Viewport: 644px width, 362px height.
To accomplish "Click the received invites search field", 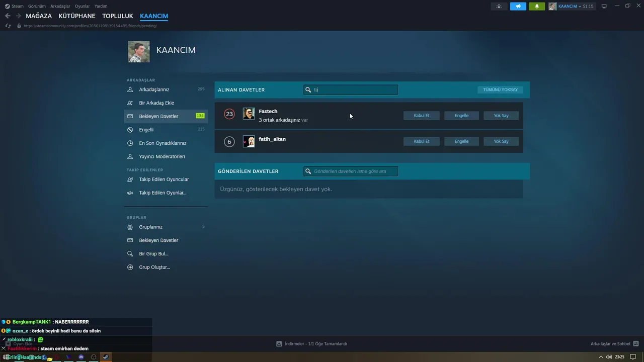I will [351, 90].
